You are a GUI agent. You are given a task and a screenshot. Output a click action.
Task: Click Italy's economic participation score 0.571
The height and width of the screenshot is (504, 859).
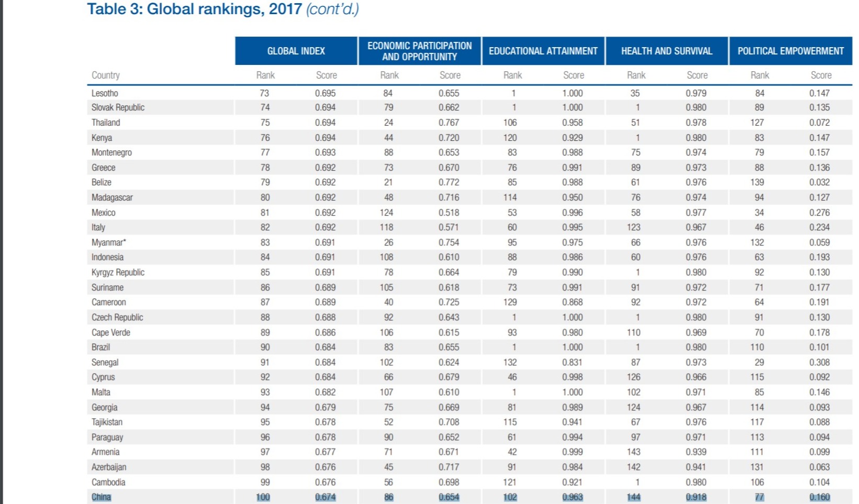(x=449, y=227)
